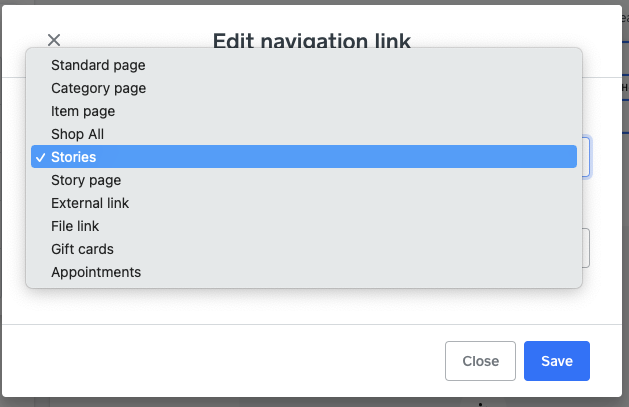Select Shop All option
This screenshot has width=629, height=407.
click(77, 134)
